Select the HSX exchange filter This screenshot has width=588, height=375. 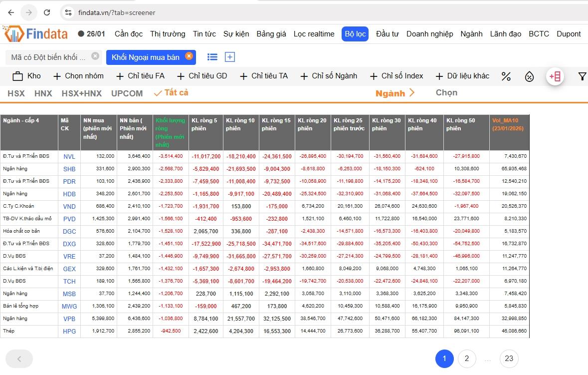[x=16, y=93]
